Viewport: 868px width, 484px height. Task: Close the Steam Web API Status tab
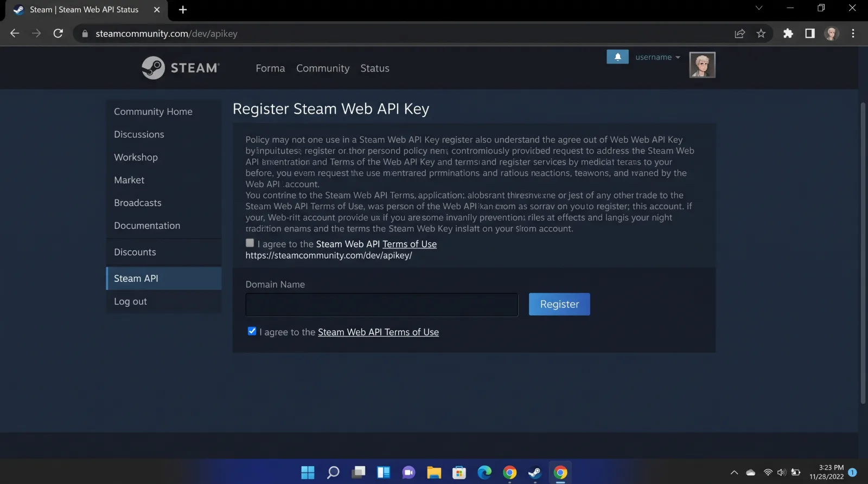157,10
